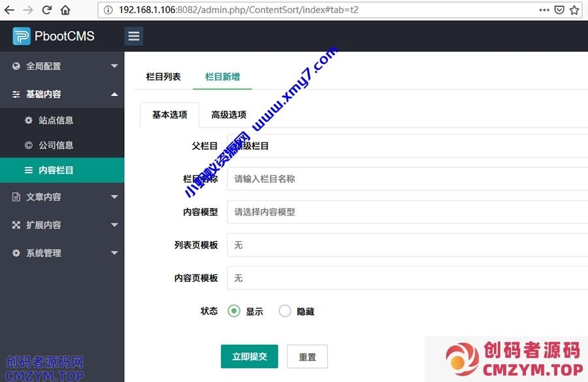Click the browser back arrow
The width and height of the screenshot is (588, 382).
9,10
